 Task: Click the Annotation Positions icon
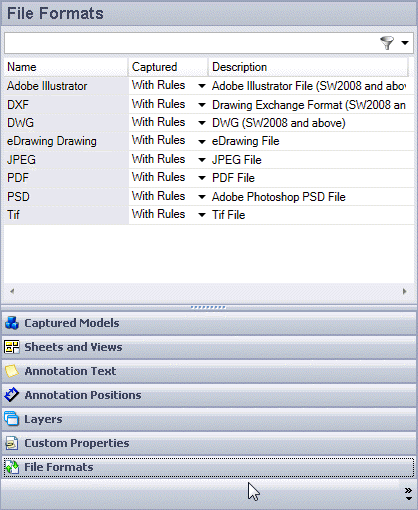point(12,395)
